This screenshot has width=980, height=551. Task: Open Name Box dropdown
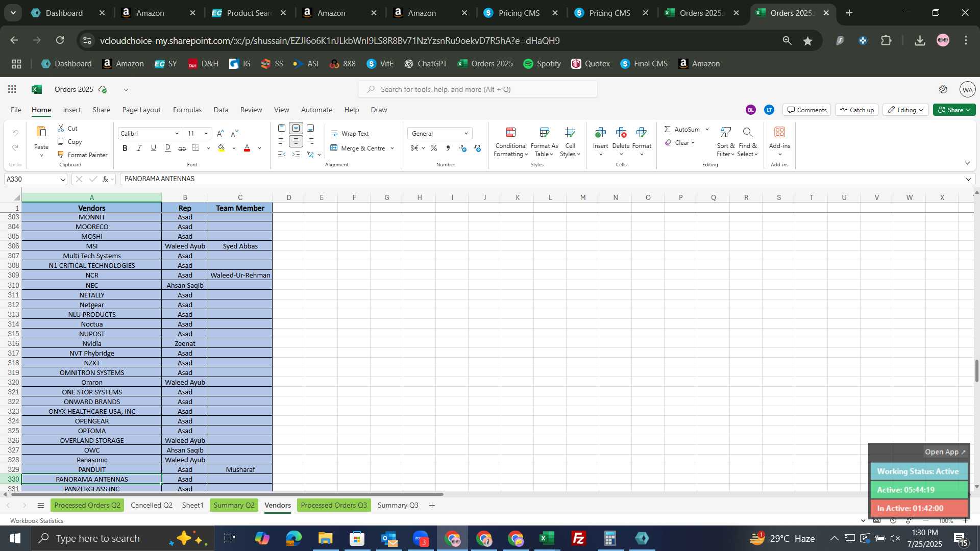point(63,179)
